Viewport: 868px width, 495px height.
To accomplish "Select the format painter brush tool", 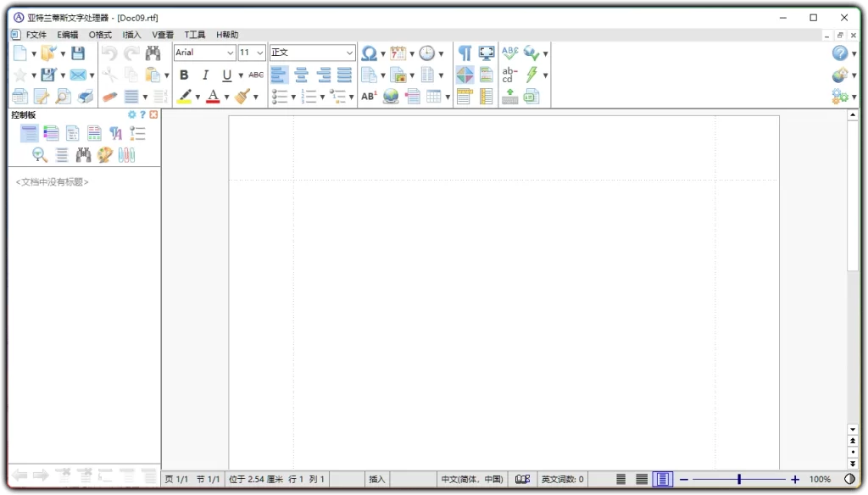I will point(243,96).
